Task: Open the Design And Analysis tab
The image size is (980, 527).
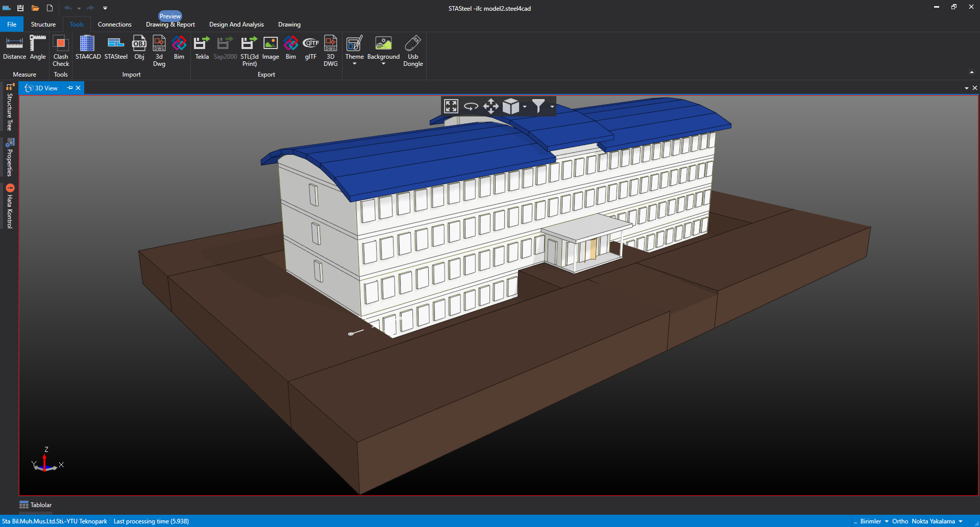Action: 236,25
